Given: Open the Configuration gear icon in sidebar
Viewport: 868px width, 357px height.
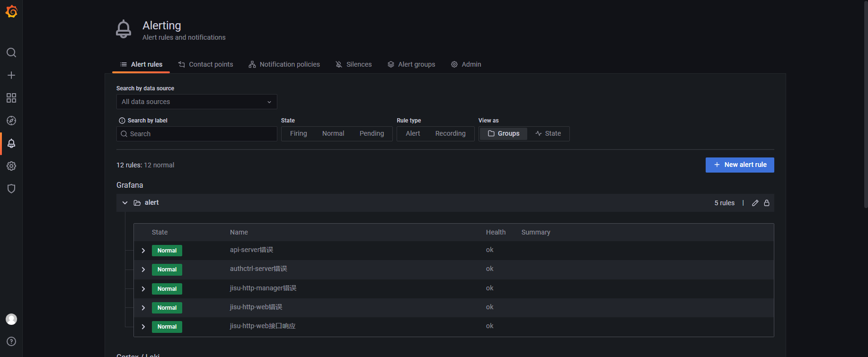Looking at the screenshot, I should (x=11, y=166).
